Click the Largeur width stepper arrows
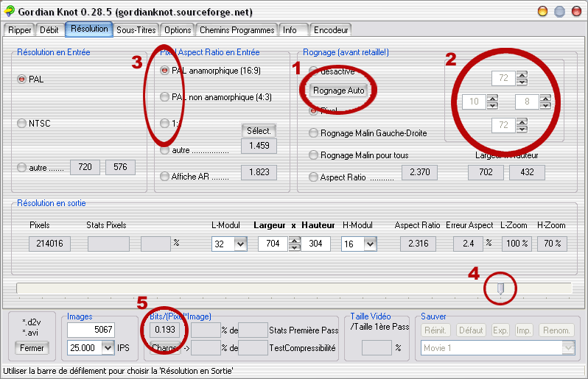The height and width of the screenshot is (379, 588). coord(295,244)
